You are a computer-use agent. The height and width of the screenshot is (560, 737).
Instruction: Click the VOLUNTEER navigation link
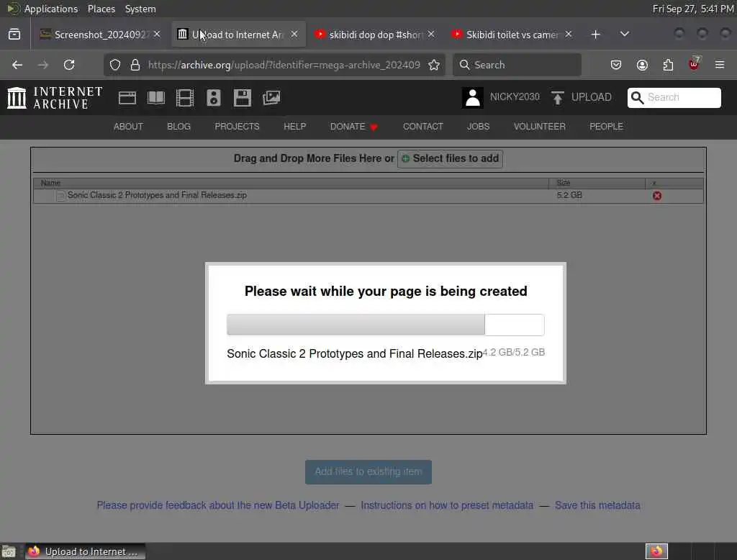[539, 127]
